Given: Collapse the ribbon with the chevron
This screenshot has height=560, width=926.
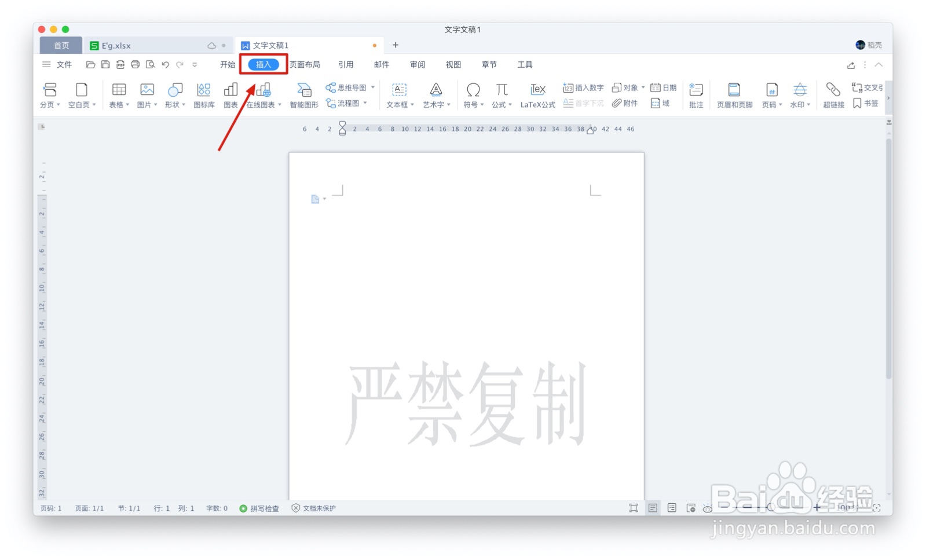Looking at the screenshot, I should [x=879, y=65].
